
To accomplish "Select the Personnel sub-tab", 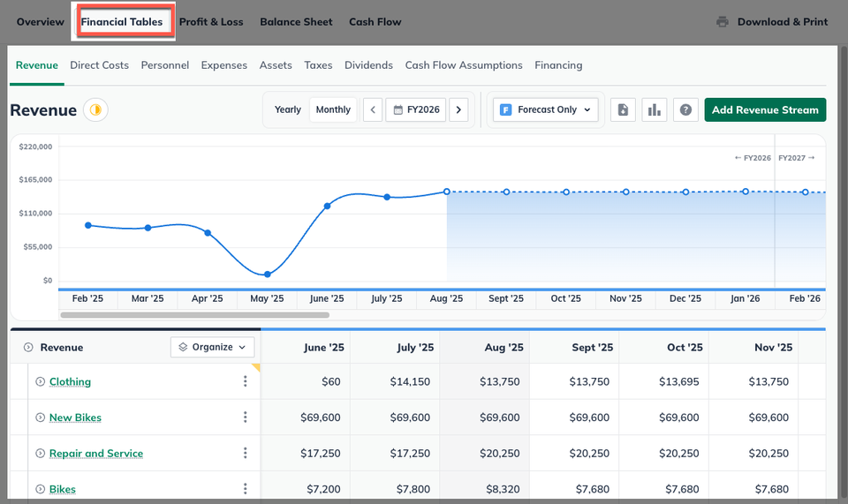I will tap(165, 65).
